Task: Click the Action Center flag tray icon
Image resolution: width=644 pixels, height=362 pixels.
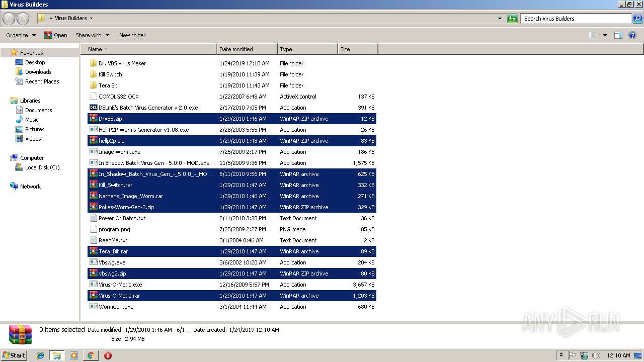Action: click(572, 355)
